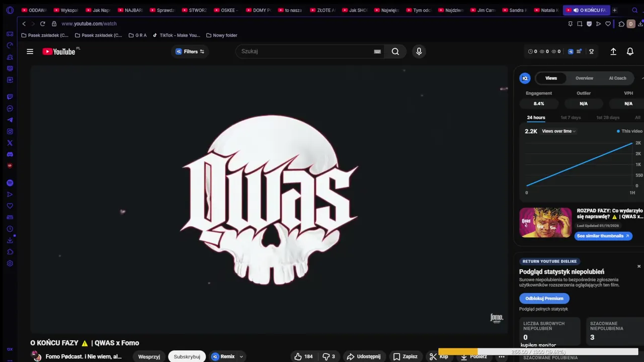
Task: Open GX Corner controller icon in sidebar
Action: [10, 34]
